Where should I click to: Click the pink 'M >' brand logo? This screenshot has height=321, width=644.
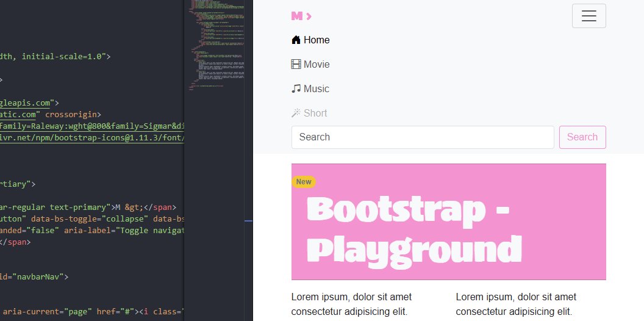[x=301, y=16]
